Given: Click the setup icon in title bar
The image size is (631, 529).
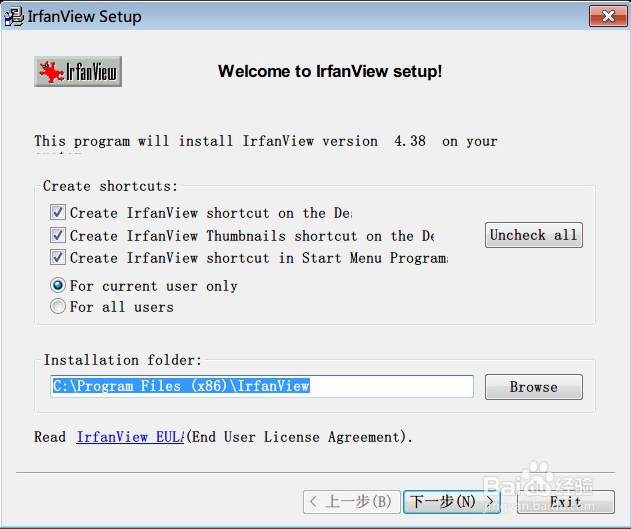Looking at the screenshot, I should point(14,17).
